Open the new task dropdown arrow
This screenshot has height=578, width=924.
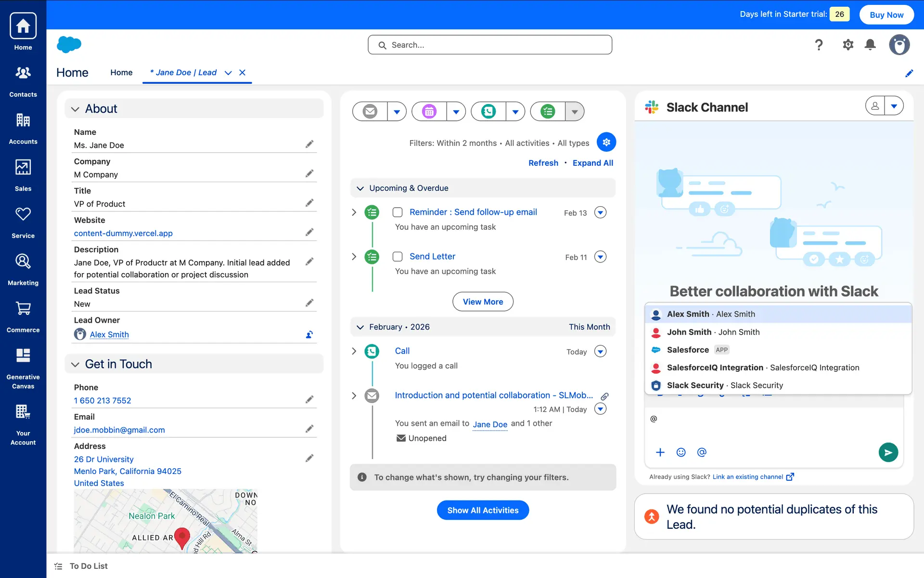point(574,112)
